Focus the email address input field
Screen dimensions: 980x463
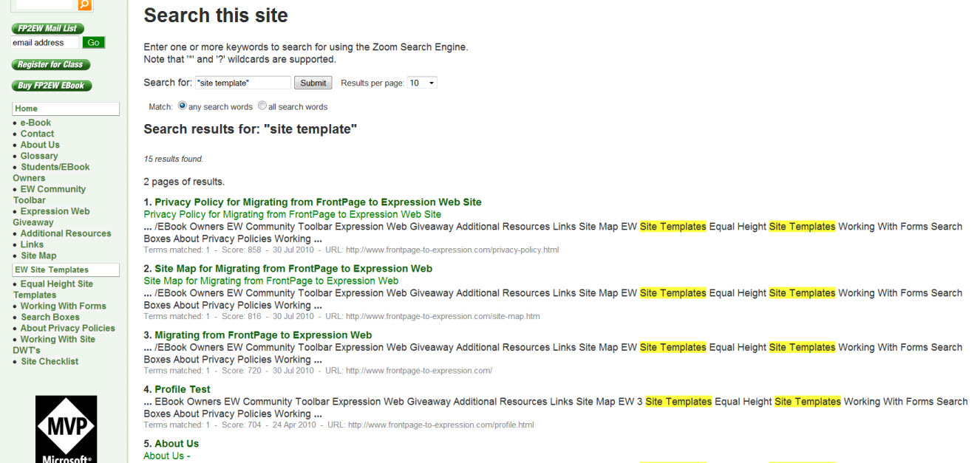[x=46, y=43]
